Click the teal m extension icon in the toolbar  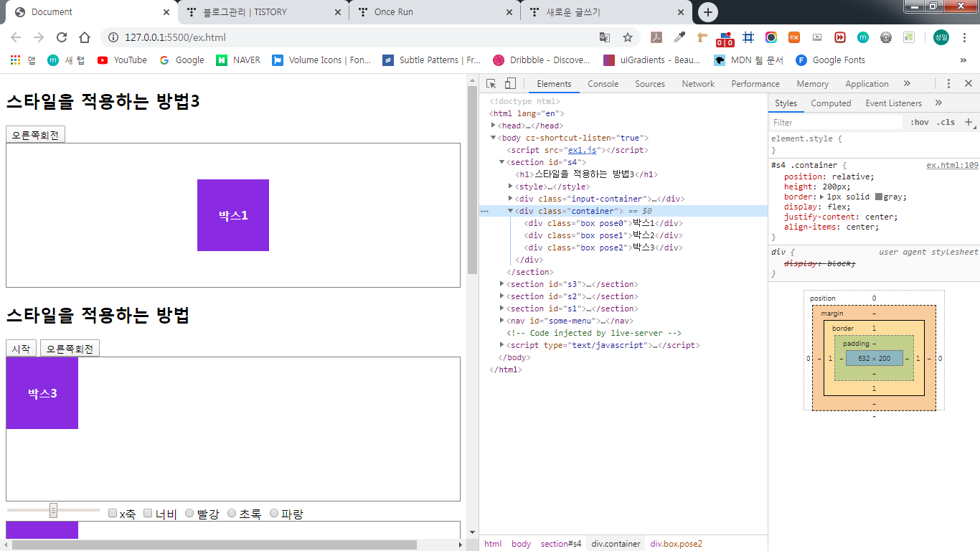click(x=863, y=37)
